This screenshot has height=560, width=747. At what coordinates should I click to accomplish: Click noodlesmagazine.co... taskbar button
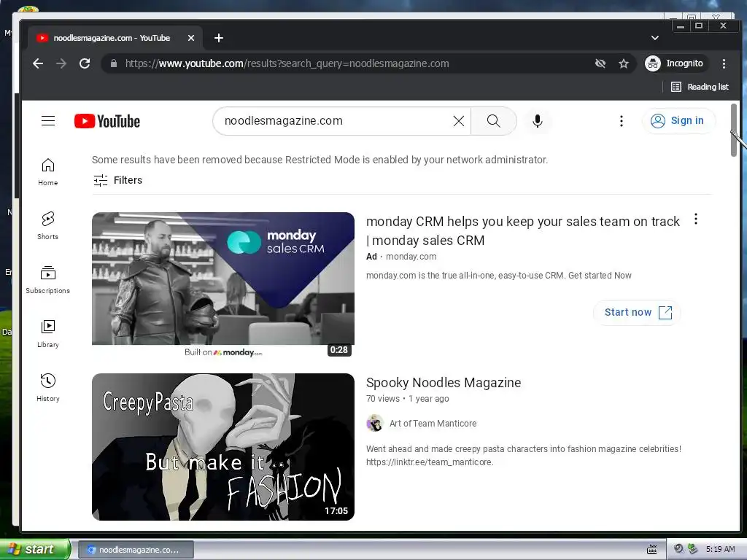pyautogui.click(x=135, y=550)
